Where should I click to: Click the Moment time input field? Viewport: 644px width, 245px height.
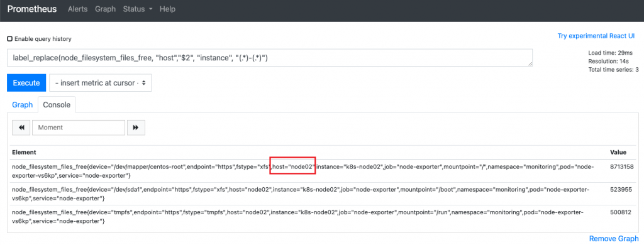coord(79,128)
